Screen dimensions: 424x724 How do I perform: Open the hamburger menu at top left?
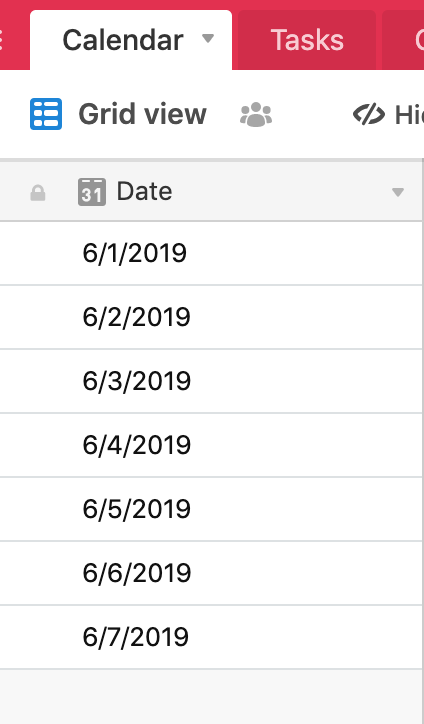point(1,40)
